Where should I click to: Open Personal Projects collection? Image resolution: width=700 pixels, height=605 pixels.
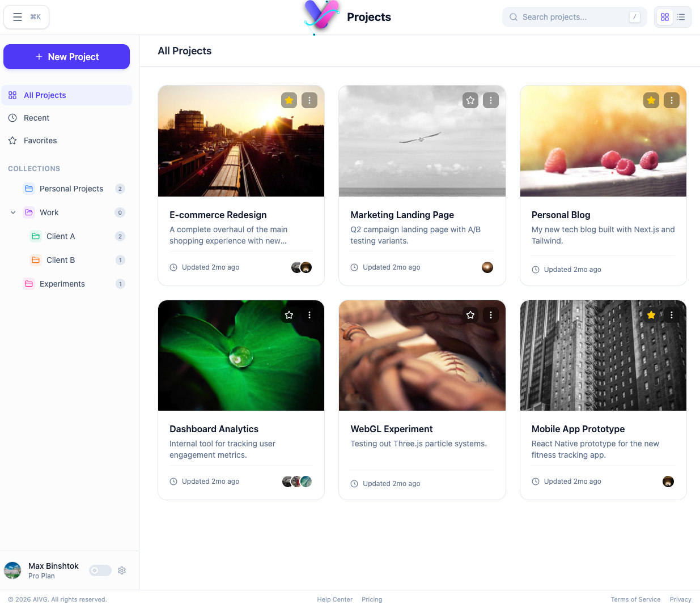coord(71,189)
